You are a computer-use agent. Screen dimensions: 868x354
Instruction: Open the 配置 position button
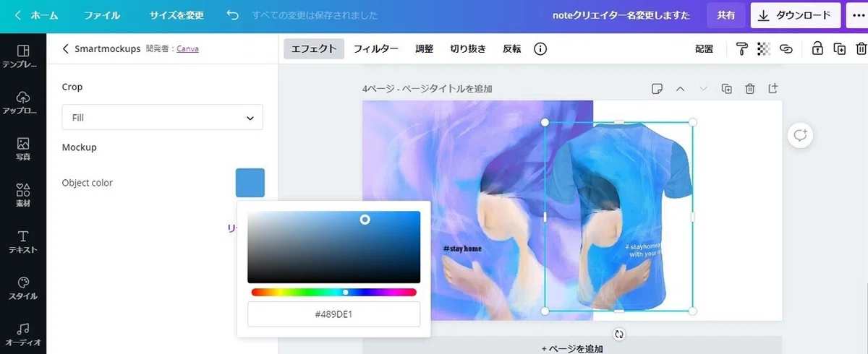[704, 49]
